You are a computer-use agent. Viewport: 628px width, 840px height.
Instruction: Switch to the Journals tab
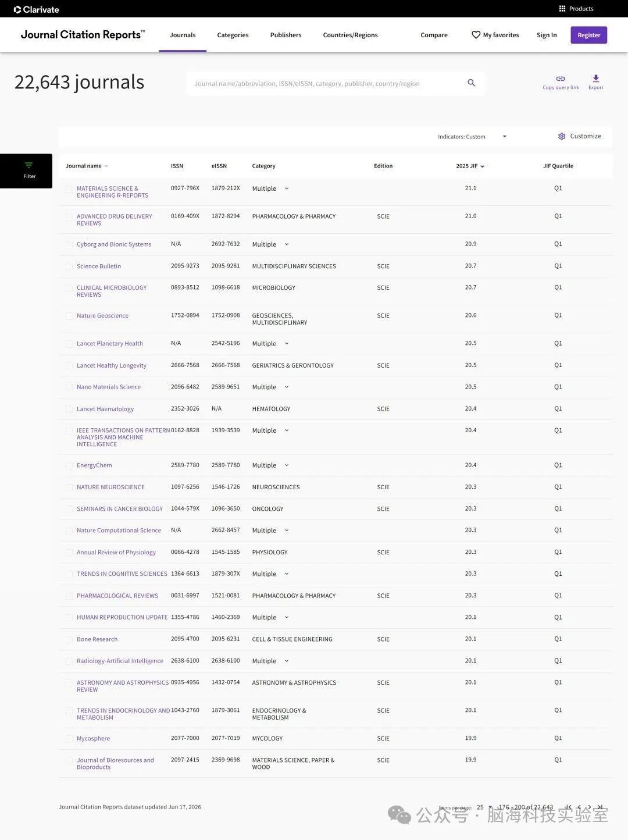pos(183,35)
